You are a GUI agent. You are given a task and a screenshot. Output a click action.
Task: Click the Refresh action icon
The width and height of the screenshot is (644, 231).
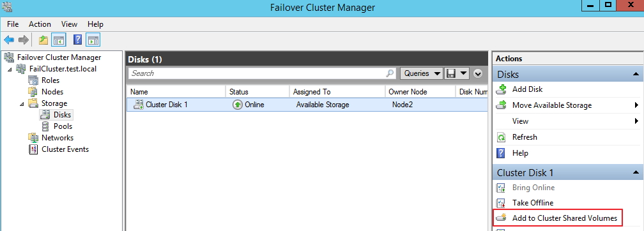tap(501, 137)
